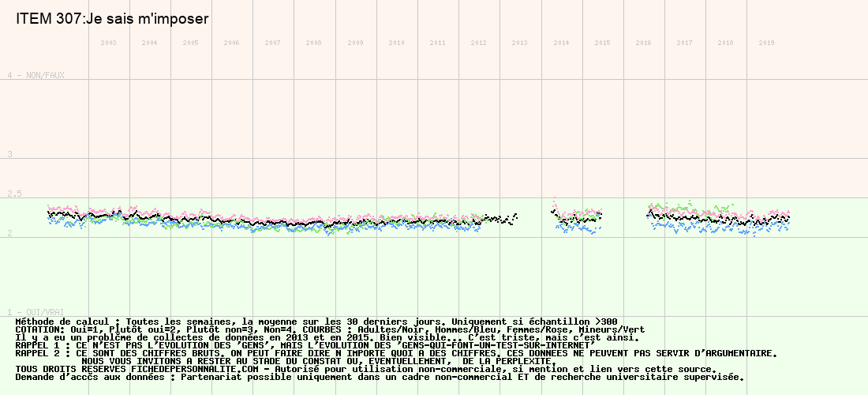Click the 'RAPPEL 1' reminder line
The image size is (868, 395).
coord(305,346)
